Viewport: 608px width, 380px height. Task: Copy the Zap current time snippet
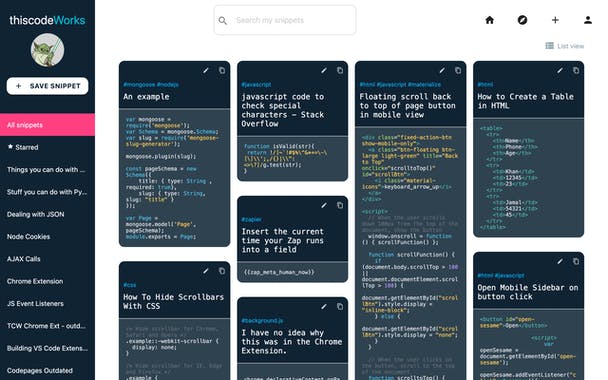pos(340,206)
